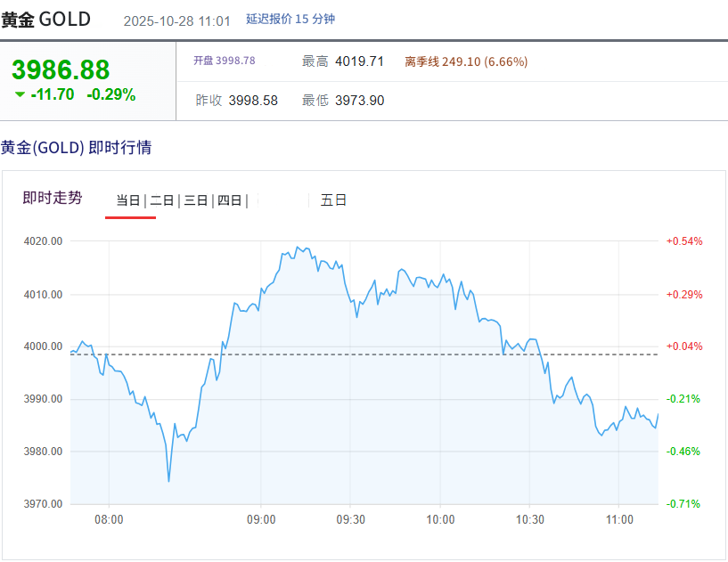The image size is (728, 562).
Task: Open the 三日 chart tab
Action: 196,200
